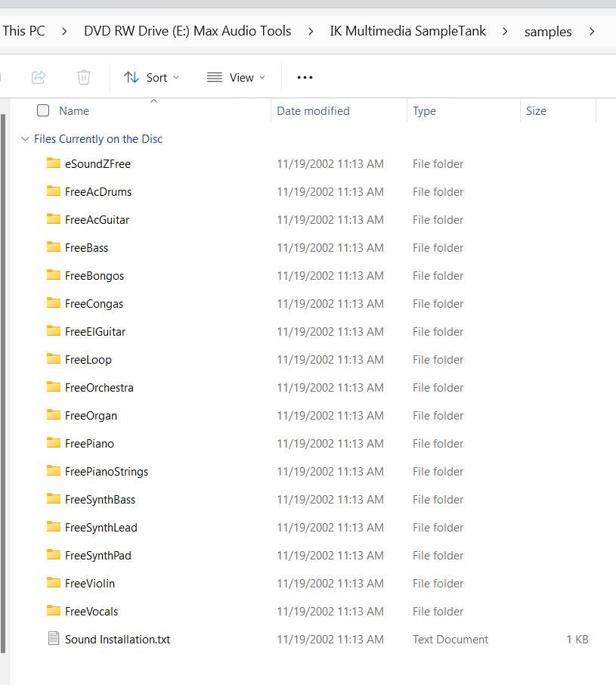This screenshot has width=616, height=685.
Task: Click the eSoundZFree folder icon
Action: coord(53,163)
